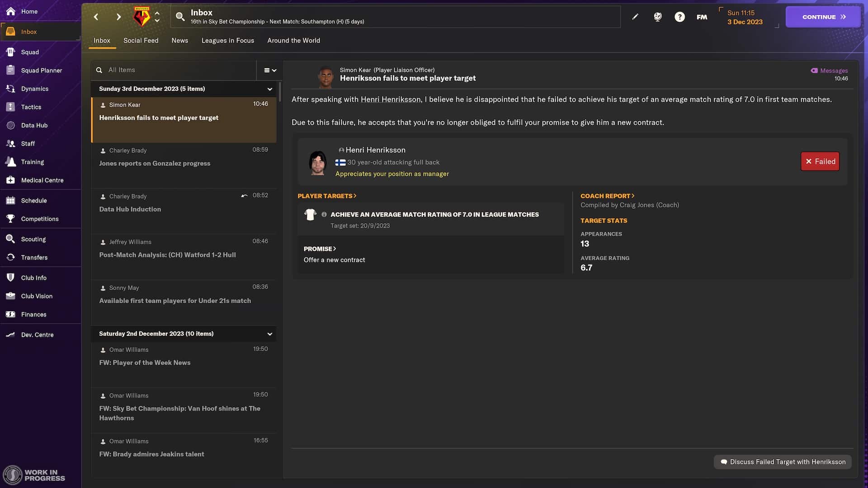This screenshot has height=488, width=868.
Task: Collapse the Saturday 2nd December 2023 group
Action: point(270,334)
